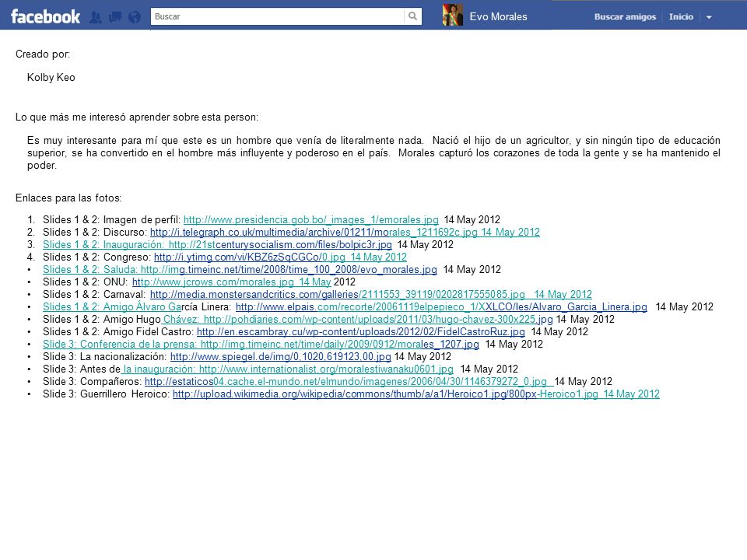Click the facebook logo
747x560 pixels.
pyautogui.click(x=45, y=16)
